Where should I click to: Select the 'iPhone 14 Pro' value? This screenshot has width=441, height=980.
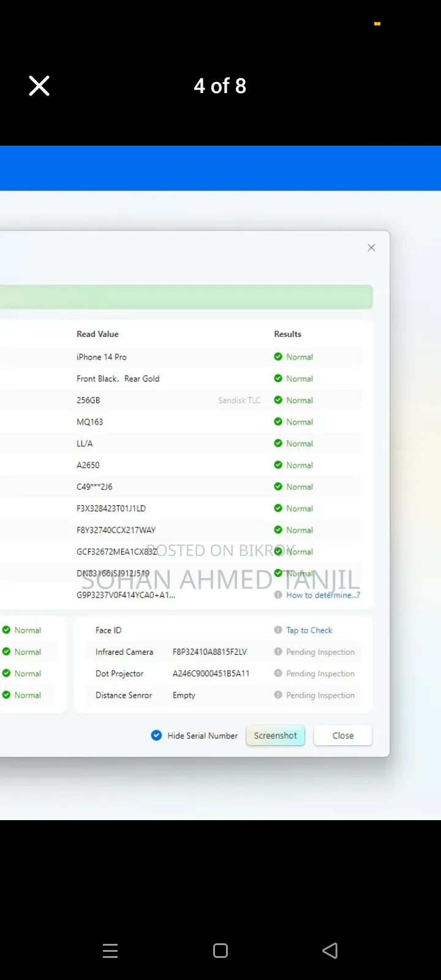[x=102, y=357]
